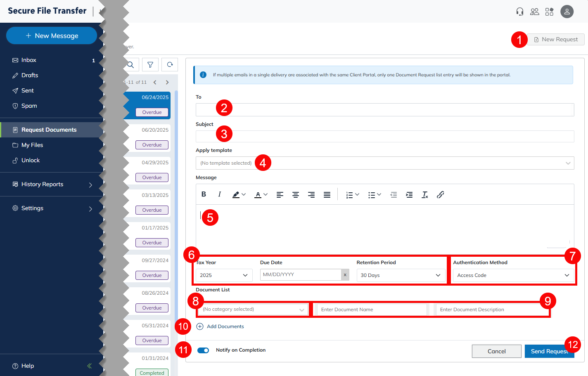588x376 pixels.
Task: Open the filter icon for requests
Action: point(150,64)
